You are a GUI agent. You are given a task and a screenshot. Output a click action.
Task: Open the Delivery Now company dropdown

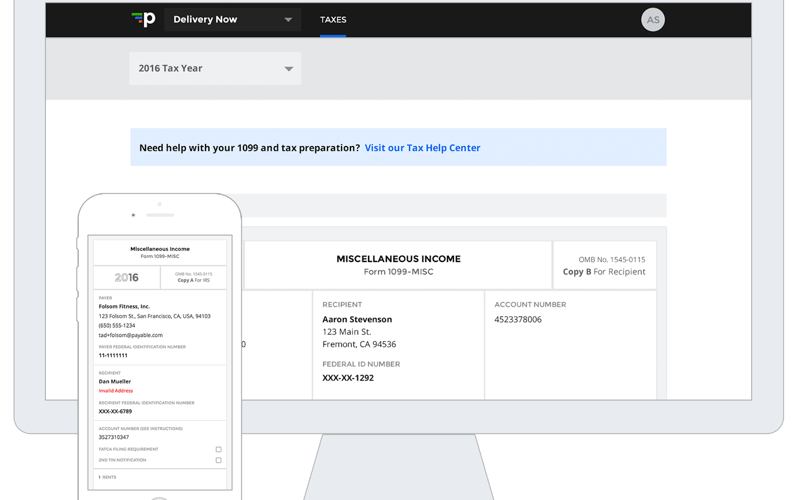click(233, 19)
